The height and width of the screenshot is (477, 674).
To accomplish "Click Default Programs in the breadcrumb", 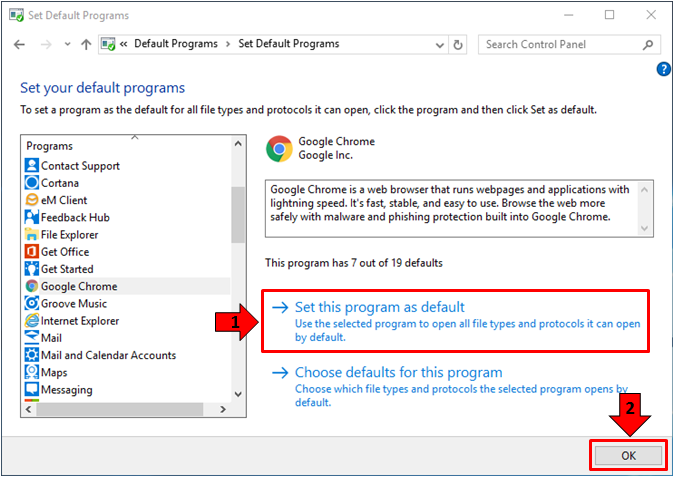I will 176,44.
